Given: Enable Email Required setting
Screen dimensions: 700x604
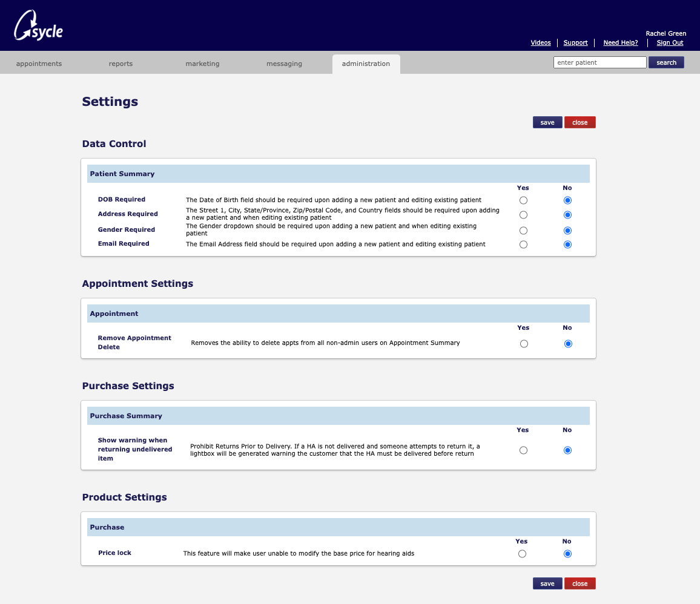Looking at the screenshot, I should (523, 245).
